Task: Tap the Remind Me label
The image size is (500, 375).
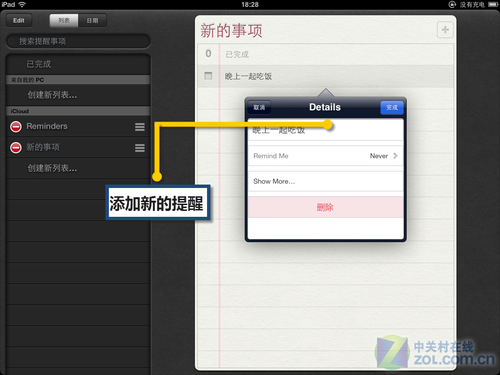Action: tap(271, 156)
